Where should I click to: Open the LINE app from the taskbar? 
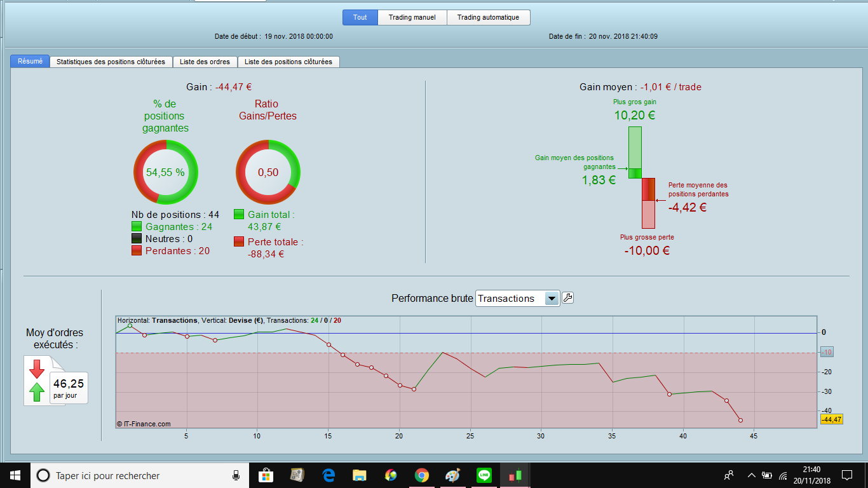[484, 475]
